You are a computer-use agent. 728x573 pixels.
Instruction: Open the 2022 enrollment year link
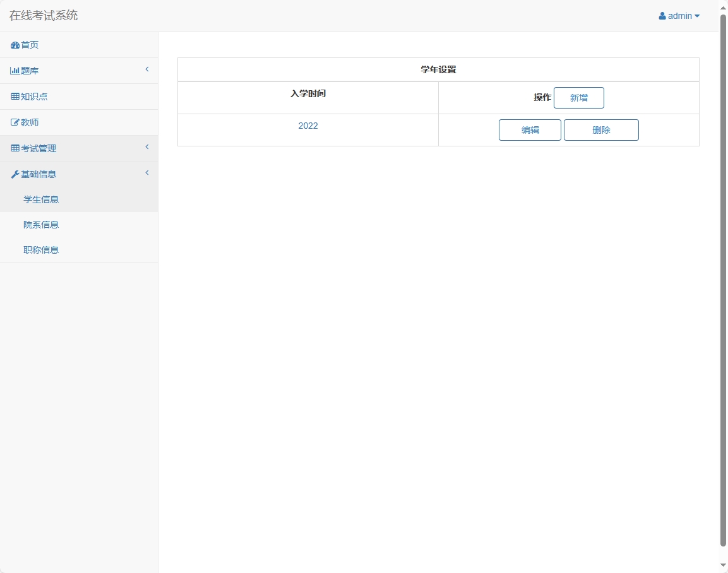pyautogui.click(x=308, y=126)
